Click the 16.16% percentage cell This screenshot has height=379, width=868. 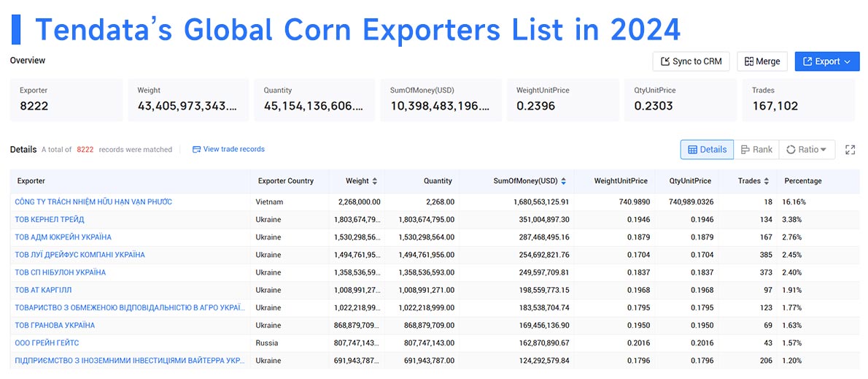pyautogui.click(x=794, y=202)
